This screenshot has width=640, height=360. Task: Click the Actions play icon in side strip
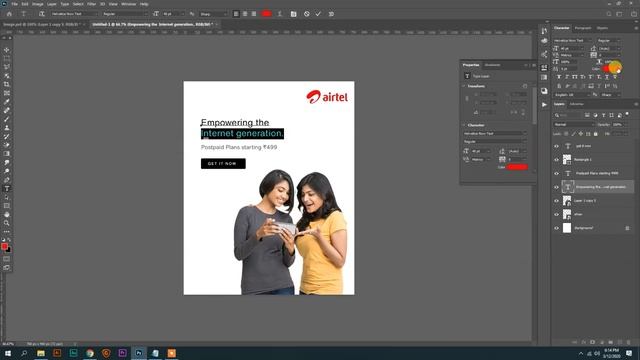point(544,105)
